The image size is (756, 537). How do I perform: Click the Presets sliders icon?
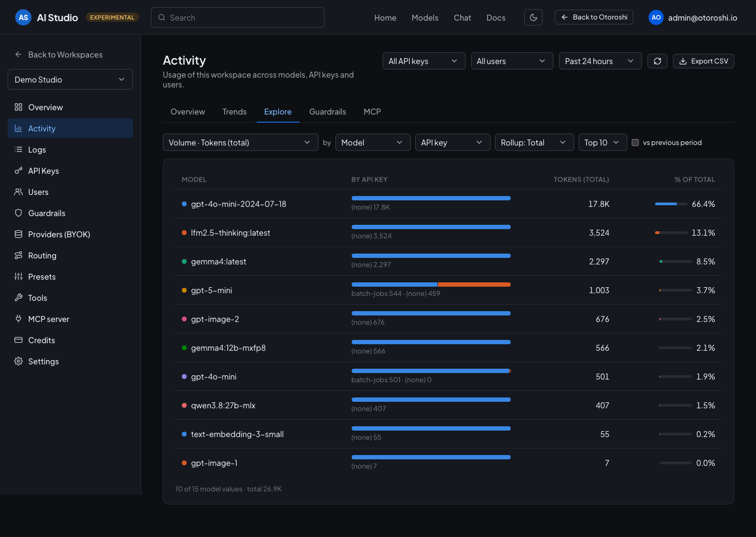(x=18, y=276)
